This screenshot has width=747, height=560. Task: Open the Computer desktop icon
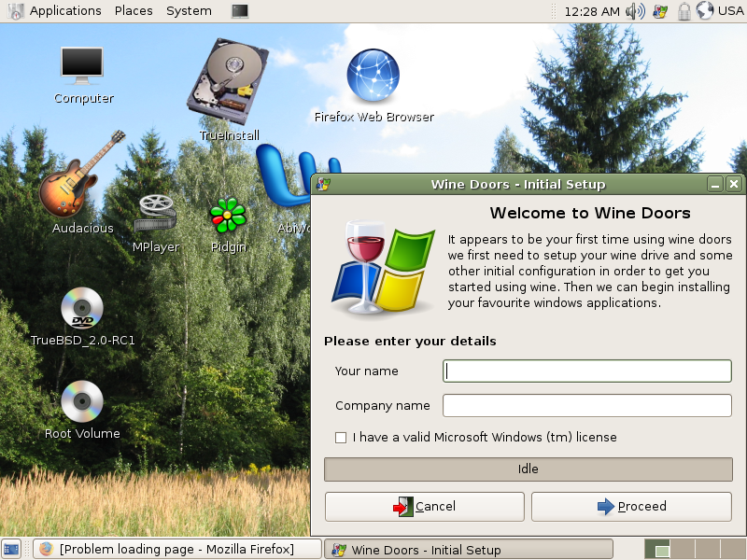(82, 66)
